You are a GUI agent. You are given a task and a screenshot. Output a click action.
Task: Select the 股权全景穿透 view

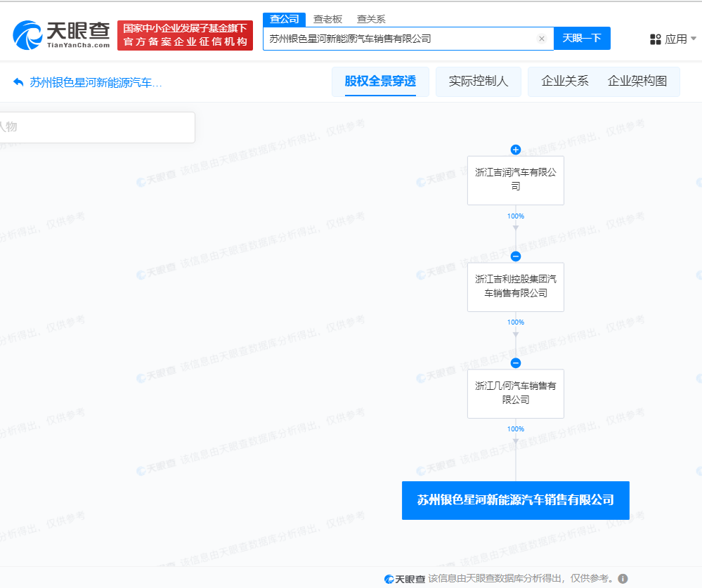(x=380, y=81)
